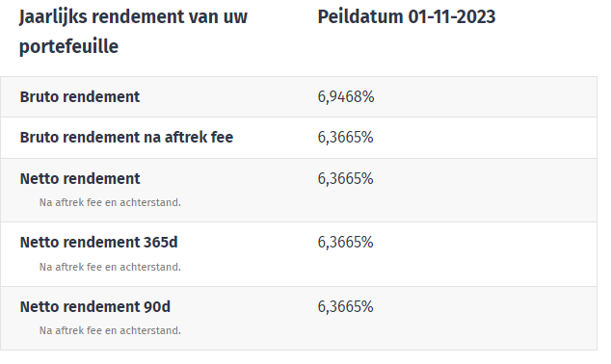Click the note under 'Netto rendement'
The image size is (611, 364).
click(110, 202)
